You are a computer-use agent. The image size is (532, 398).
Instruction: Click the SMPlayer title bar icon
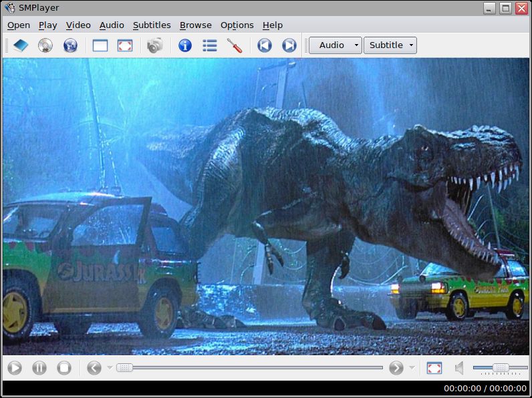pos(10,8)
